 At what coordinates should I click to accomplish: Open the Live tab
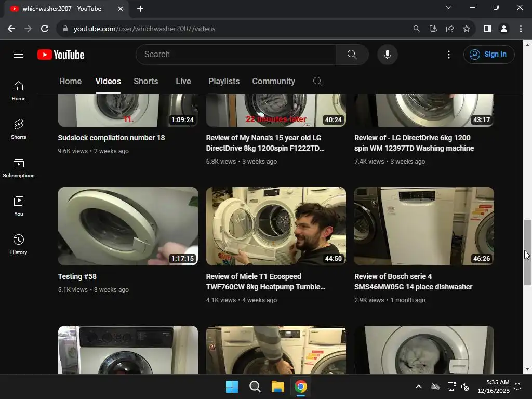pos(183,82)
